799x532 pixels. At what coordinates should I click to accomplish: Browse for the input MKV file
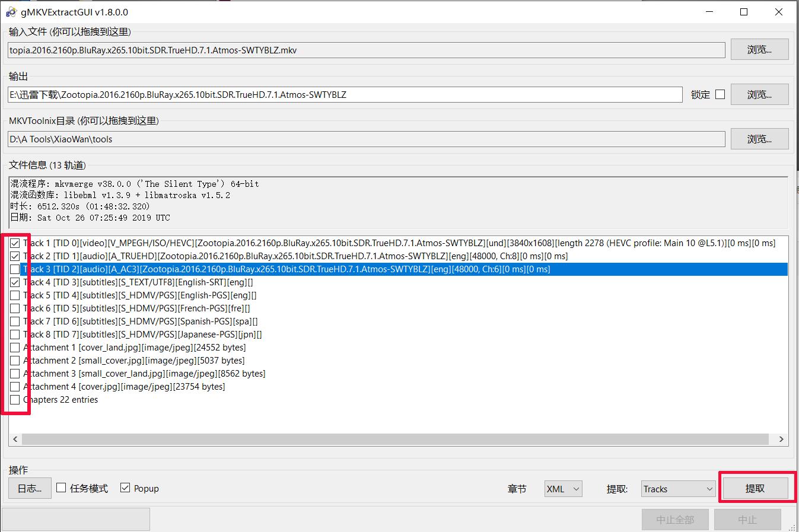click(759, 50)
